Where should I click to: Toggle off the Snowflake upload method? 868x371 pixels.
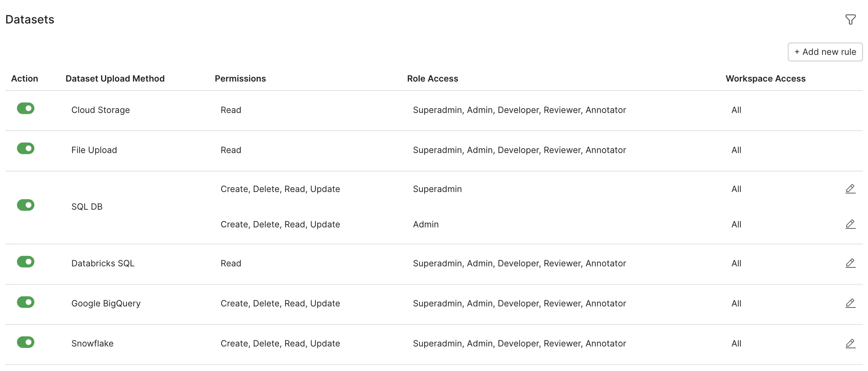coord(26,342)
